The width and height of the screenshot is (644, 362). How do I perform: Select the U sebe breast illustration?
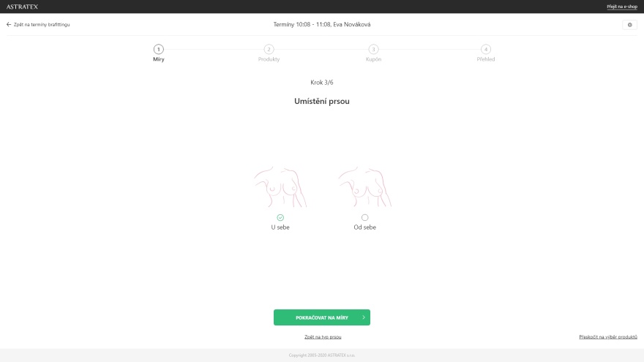pyautogui.click(x=280, y=186)
